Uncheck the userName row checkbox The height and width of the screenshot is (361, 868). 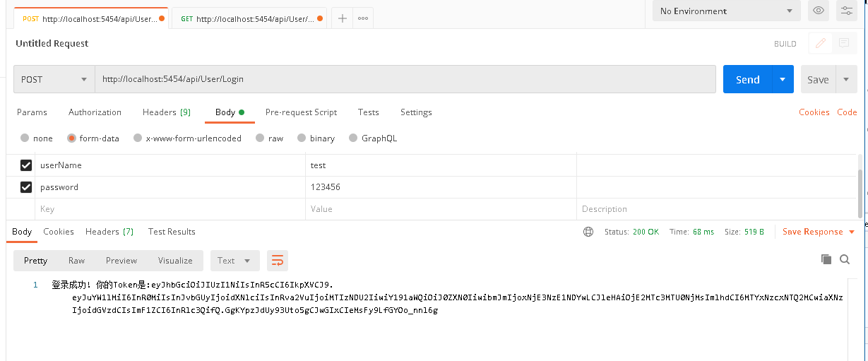pyautogui.click(x=26, y=165)
